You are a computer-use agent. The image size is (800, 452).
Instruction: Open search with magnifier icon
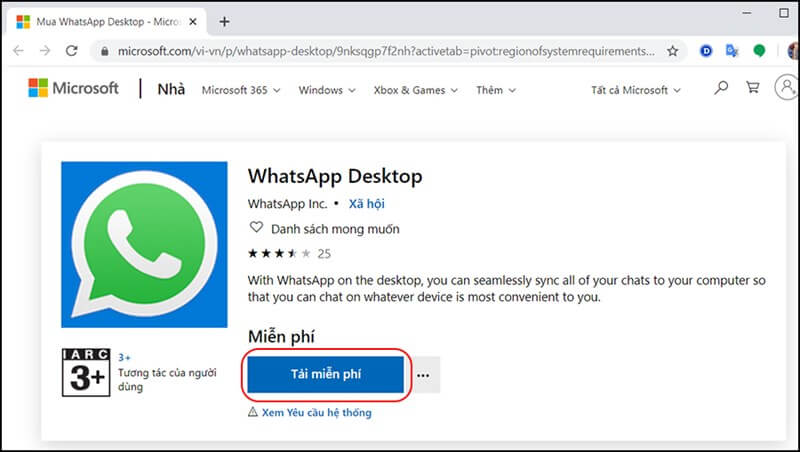tap(721, 88)
